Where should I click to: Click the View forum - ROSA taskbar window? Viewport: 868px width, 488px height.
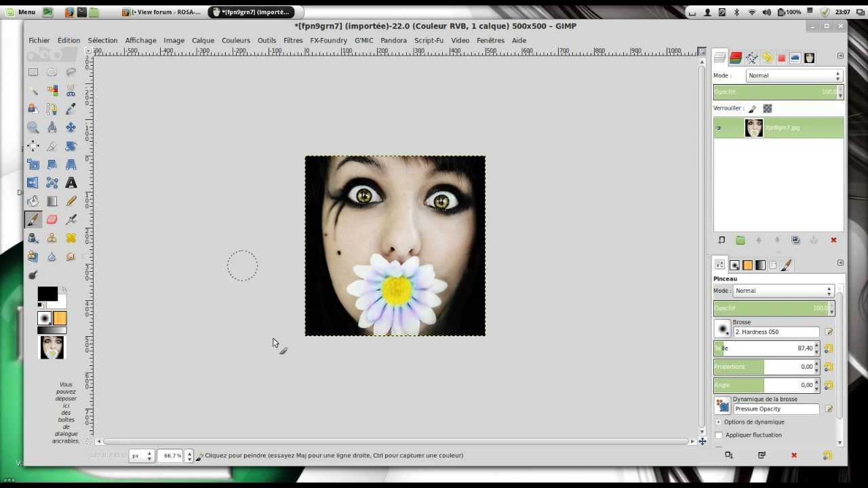coord(162,12)
